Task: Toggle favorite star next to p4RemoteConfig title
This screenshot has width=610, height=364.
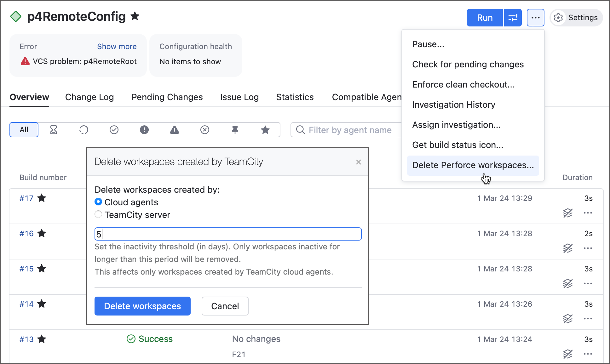Action: pyautogui.click(x=135, y=16)
